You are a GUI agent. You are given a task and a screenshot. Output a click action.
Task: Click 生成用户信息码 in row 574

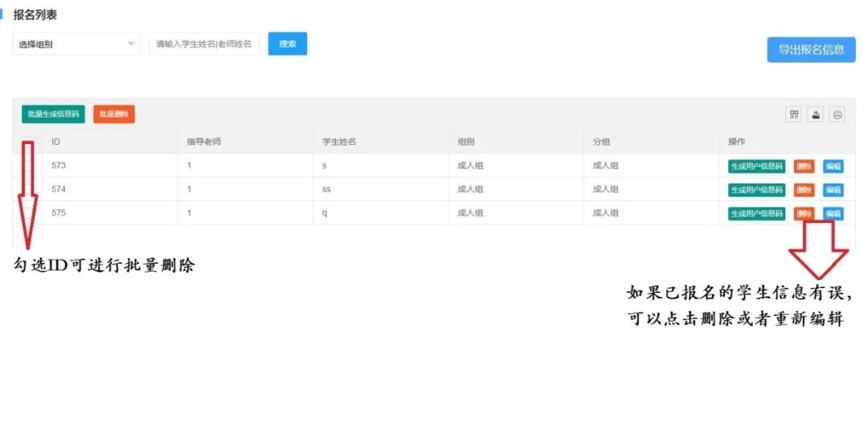click(756, 190)
